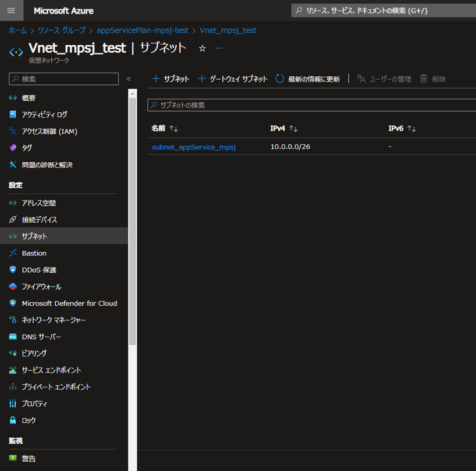Click the タグ purple tag icon

click(x=13, y=148)
